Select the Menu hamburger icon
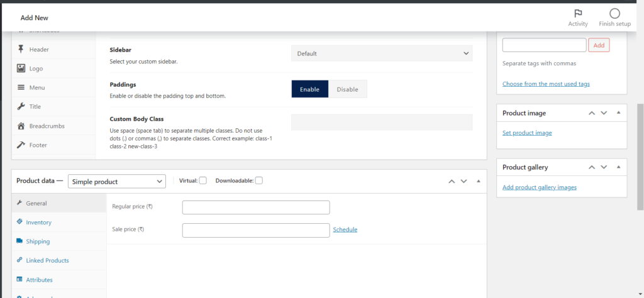Image resolution: width=644 pixels, height=298 pixels. 21,87
